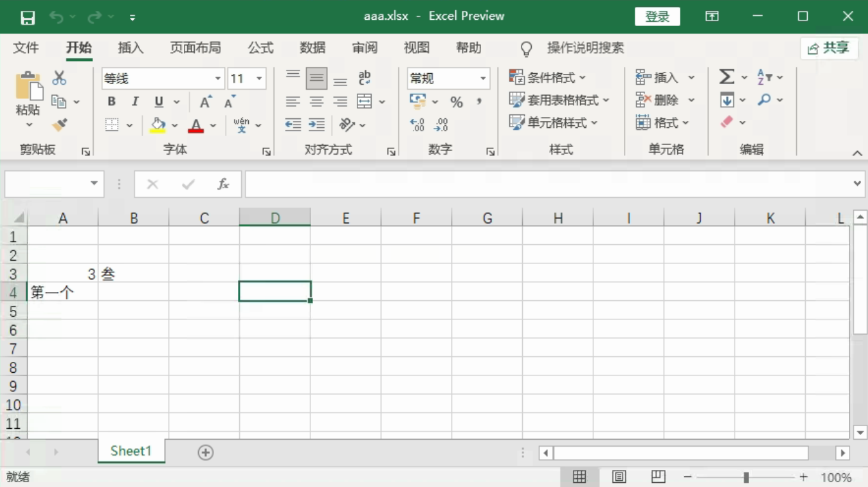868x487 pixels.
Task: Click the insert function fx icon
Action: [223, 184]
